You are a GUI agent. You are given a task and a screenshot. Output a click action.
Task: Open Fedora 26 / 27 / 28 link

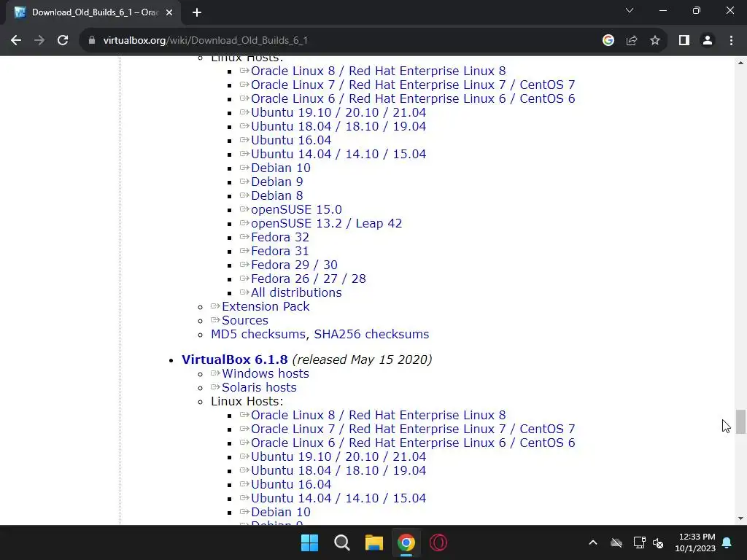coord(309,279)
